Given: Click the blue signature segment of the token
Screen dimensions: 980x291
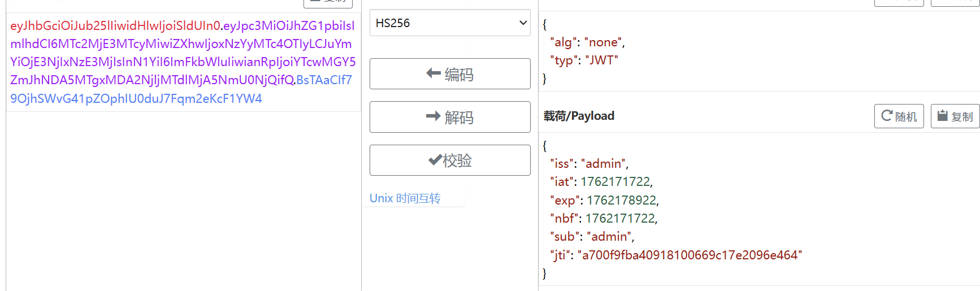Looking at the screenshot, I should [136, 98].
